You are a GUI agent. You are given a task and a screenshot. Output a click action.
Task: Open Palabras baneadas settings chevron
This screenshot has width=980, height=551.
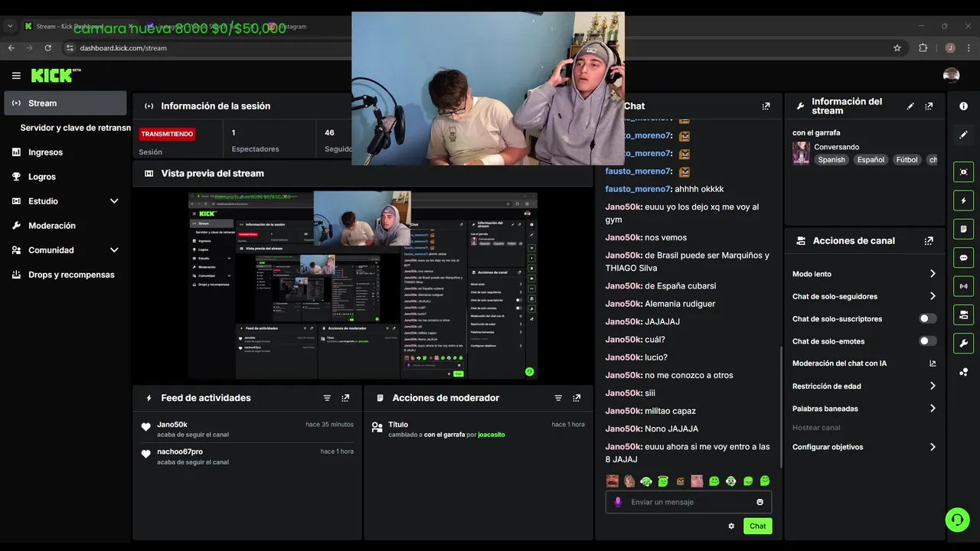click(x=933, y=409)
